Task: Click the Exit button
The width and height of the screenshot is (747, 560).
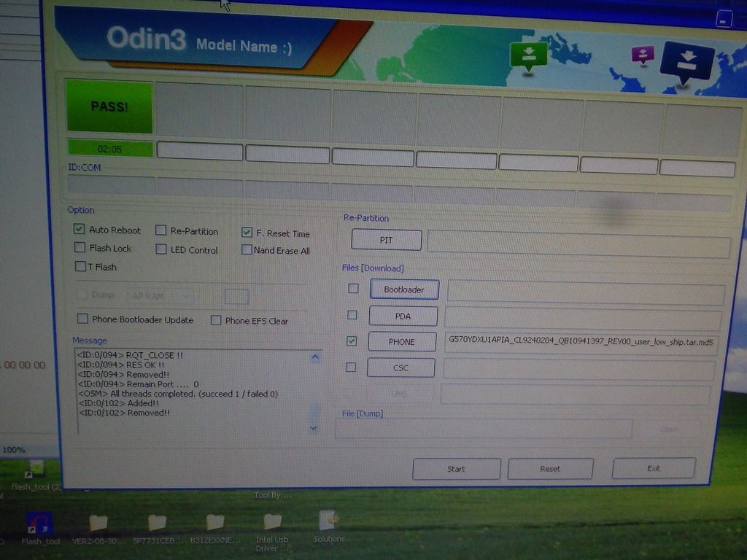Action: tap(654, 469)
